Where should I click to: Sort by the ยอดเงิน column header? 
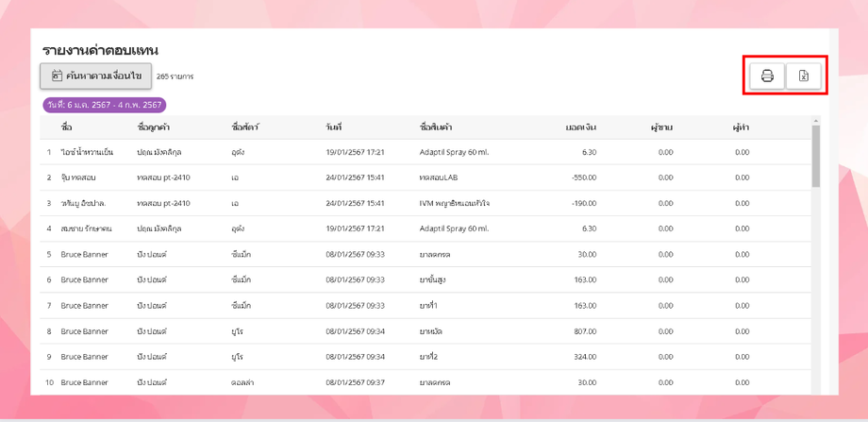[580, 127]
